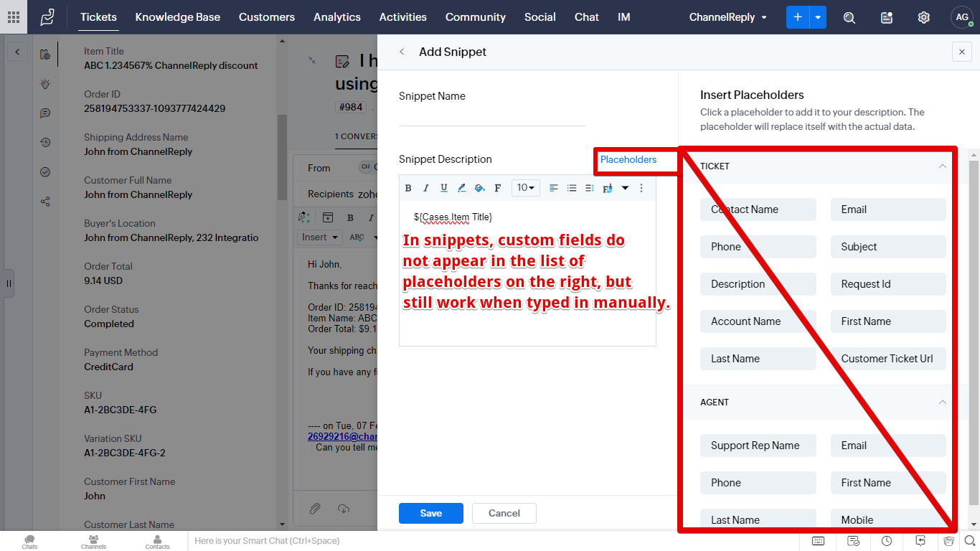Focus the Snippet Name input field
This screenshot has width=980, height=551.
[x=492, y=116]
